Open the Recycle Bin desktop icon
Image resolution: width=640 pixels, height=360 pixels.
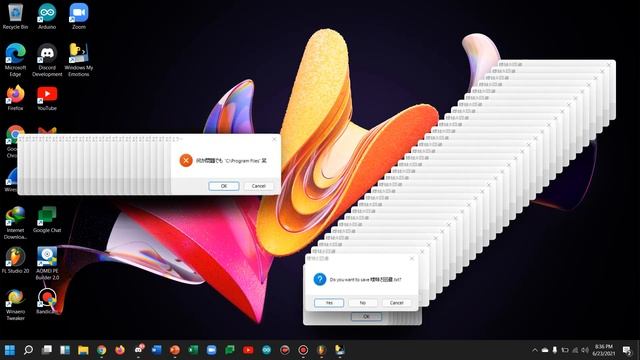(16, 16)
